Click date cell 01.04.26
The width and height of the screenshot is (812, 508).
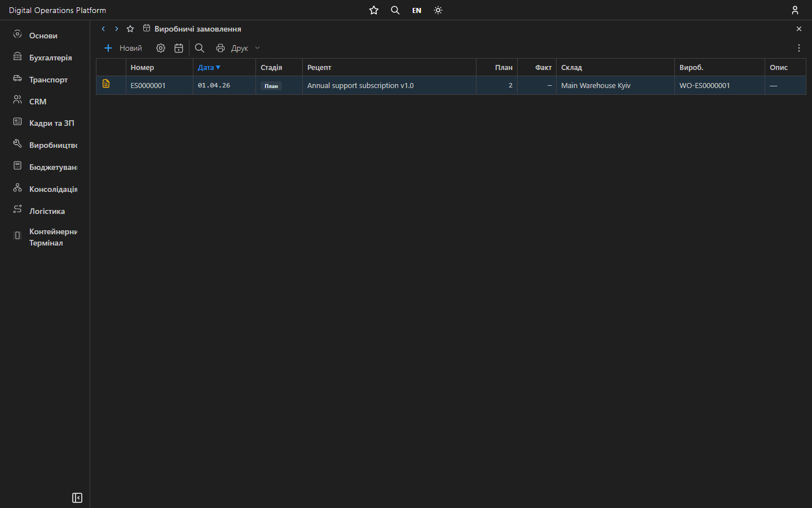tap(224, 85)
